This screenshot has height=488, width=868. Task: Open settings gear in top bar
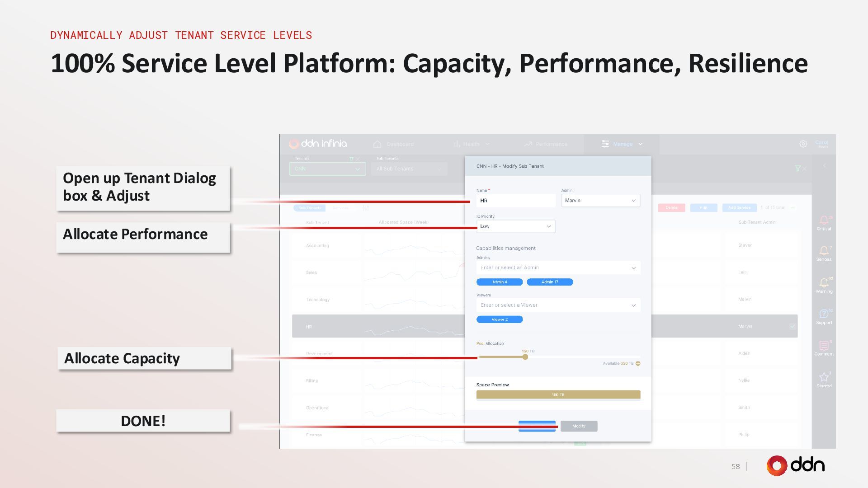803,144
